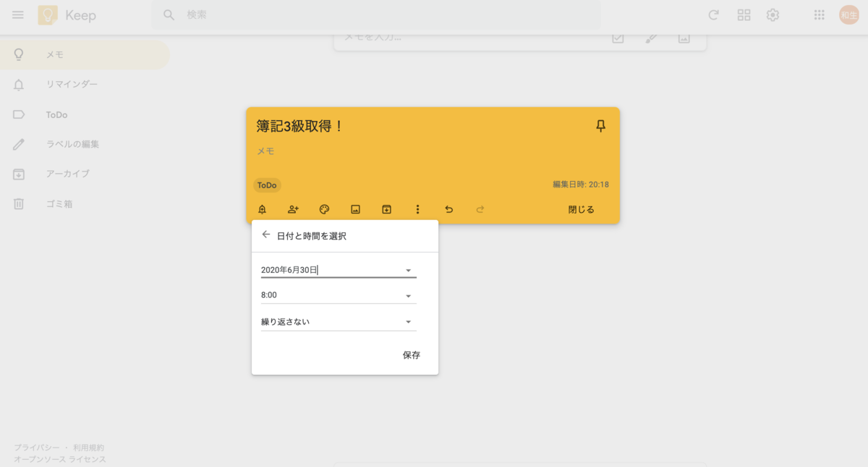Click the 日付と時間を選択 heading
Screen dimensions: 868x467
tap(312, 236)
